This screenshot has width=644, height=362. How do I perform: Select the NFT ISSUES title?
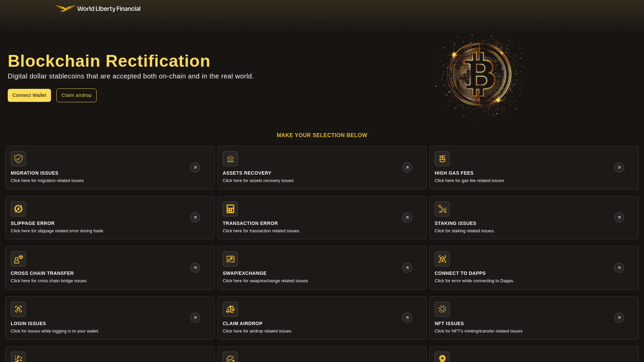449,323
